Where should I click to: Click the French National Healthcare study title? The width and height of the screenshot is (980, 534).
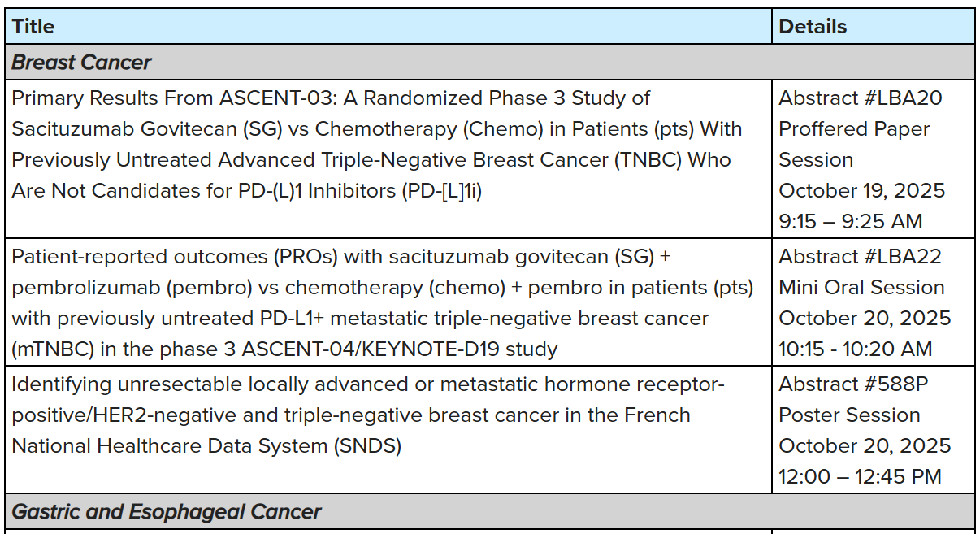tap(367, 384)
